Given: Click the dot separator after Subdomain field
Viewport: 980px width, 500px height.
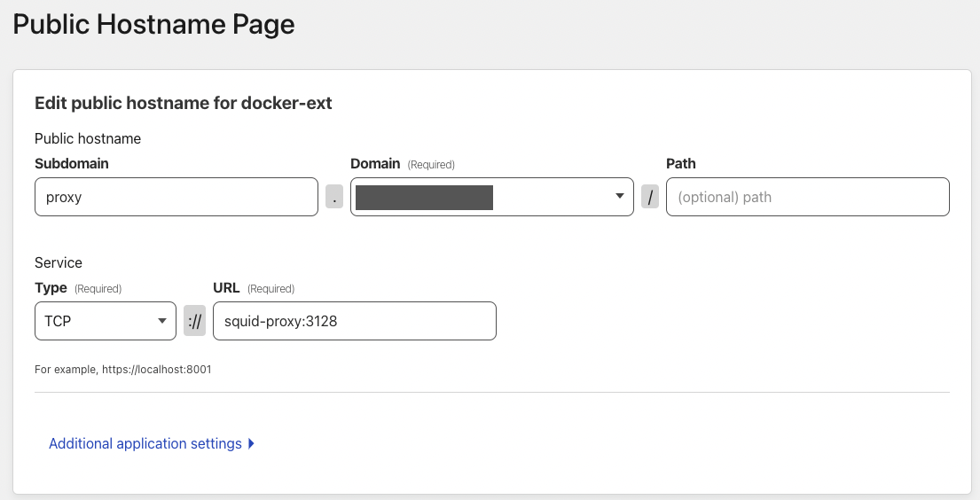Looking at the screenshot, I should point(333,198).
